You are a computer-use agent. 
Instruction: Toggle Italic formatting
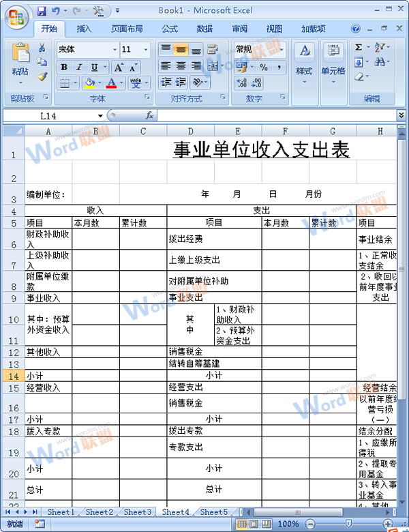79,68
